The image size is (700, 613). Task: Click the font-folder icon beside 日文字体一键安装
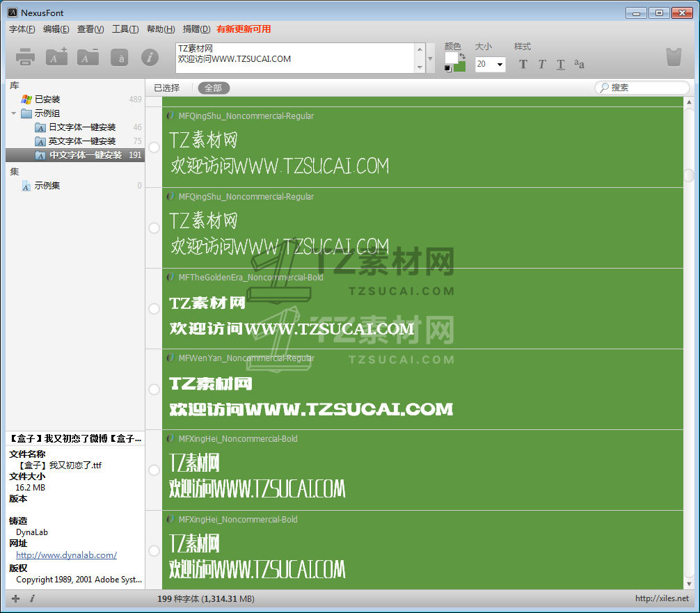[x=40, y=128]
